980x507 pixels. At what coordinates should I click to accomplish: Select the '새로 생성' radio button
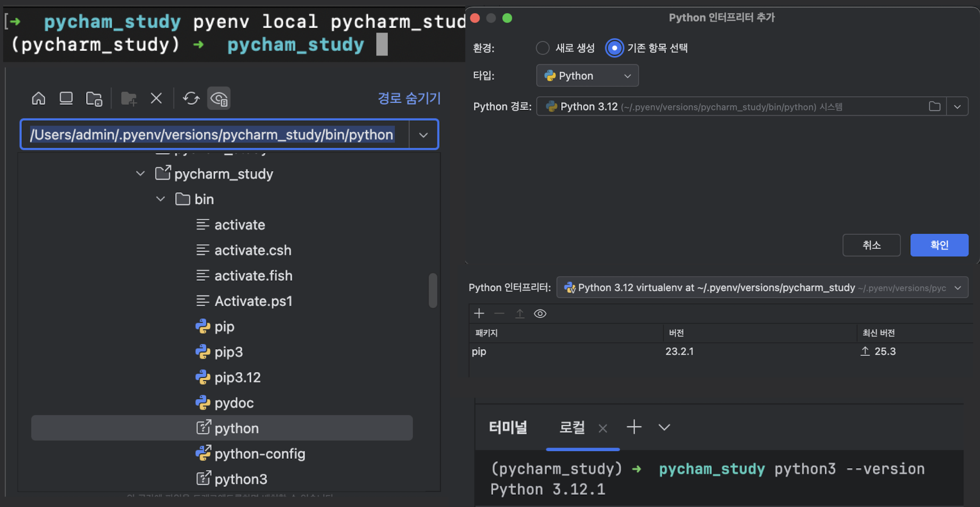click(543, 48)
